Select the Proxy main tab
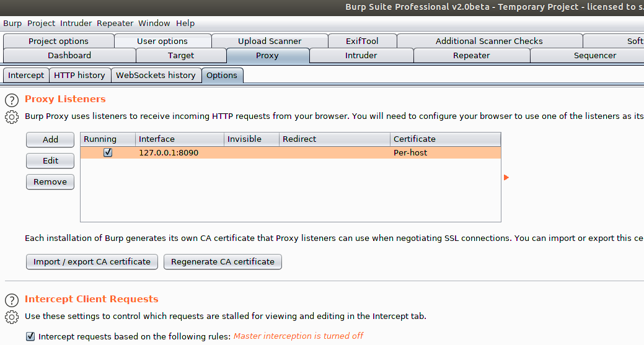The height and width of the screenshot is (345, 644). tap(267, 55)
